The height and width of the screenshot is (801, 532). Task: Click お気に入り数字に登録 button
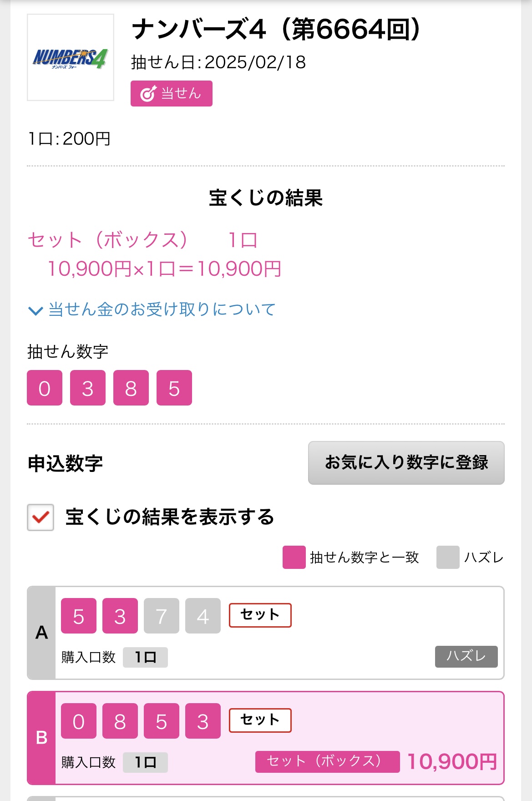click(406, 463)
